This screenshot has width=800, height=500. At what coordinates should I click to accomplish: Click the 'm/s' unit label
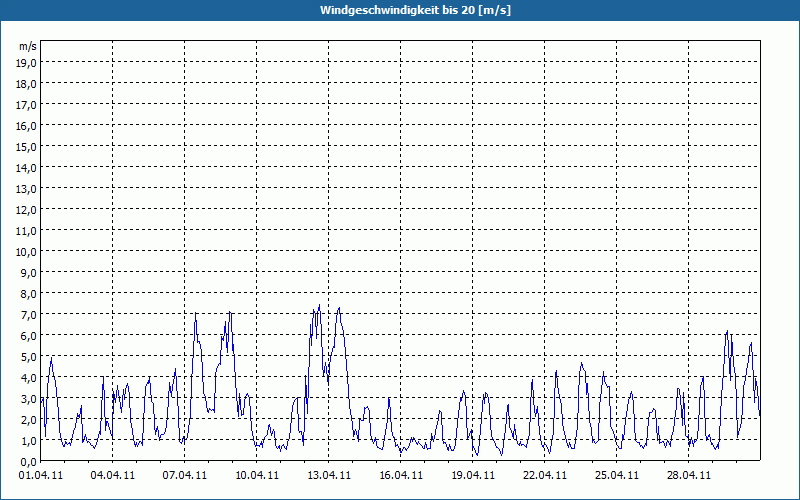pyautogui.click(x=28, y=46)
